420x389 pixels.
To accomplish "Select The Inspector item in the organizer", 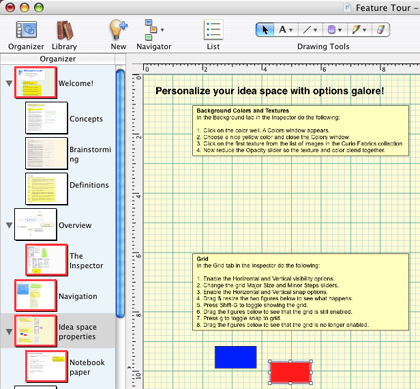I will coord(64,260).
